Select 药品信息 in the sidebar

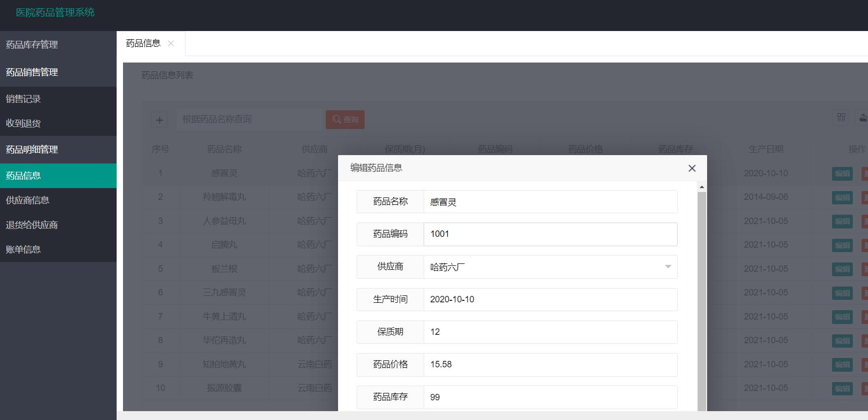point(58,176)
